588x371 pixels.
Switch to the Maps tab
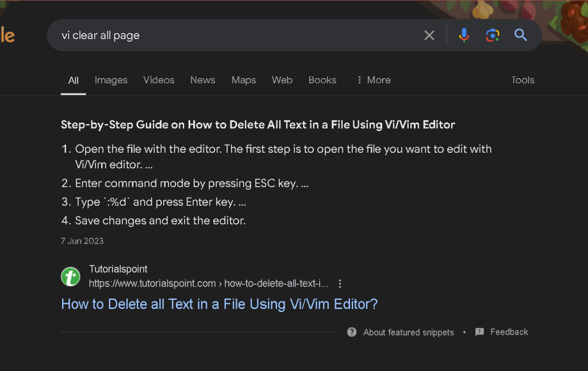(244, 80)
